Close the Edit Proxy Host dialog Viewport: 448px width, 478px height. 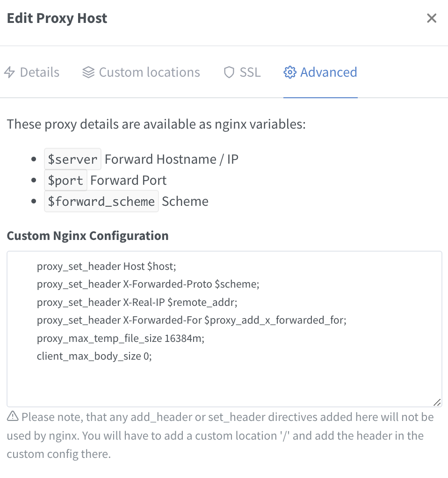pos(432,18)
